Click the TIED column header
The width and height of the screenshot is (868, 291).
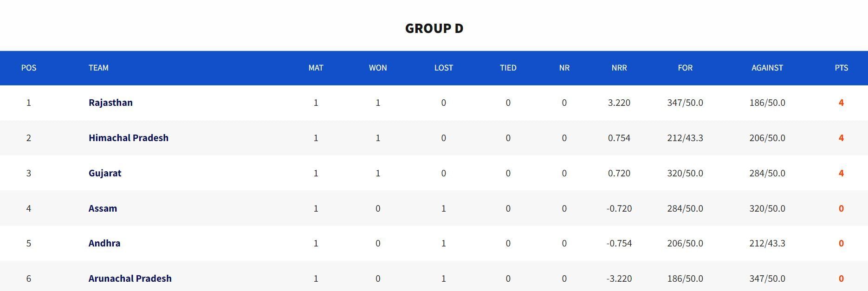[x=508, y=68]
